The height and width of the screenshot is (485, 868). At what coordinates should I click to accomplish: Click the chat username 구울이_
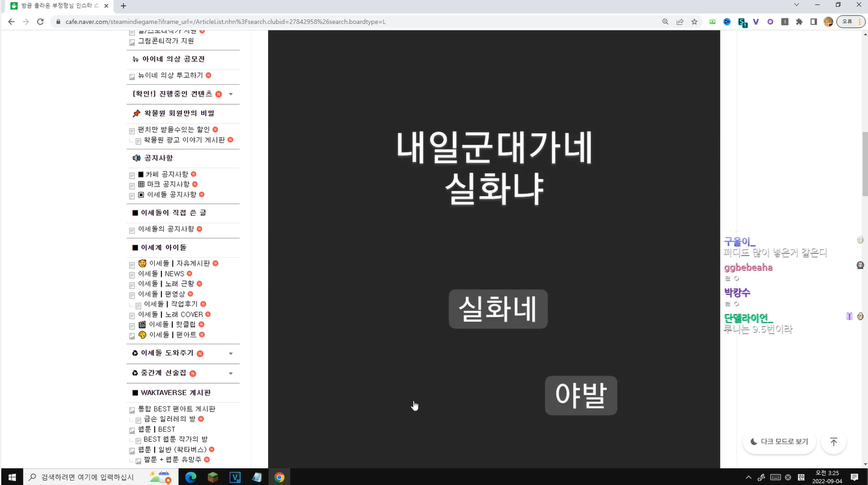point(740,242)
